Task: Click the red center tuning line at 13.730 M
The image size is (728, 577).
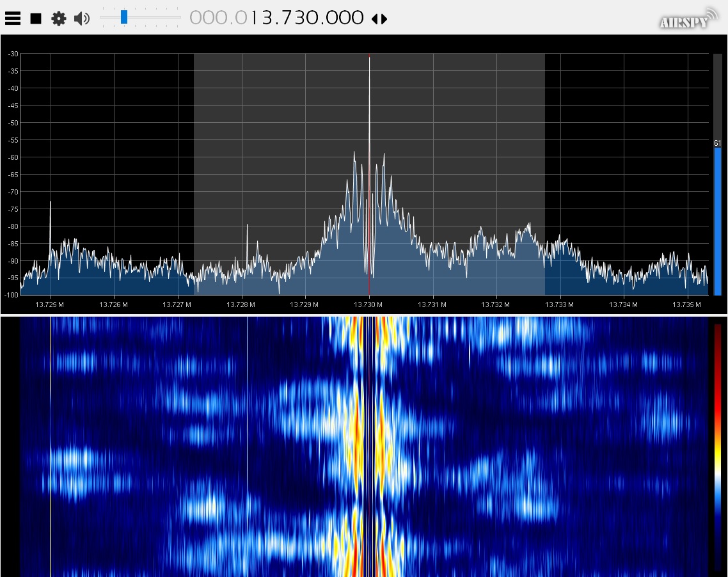Action: point(369,174)
